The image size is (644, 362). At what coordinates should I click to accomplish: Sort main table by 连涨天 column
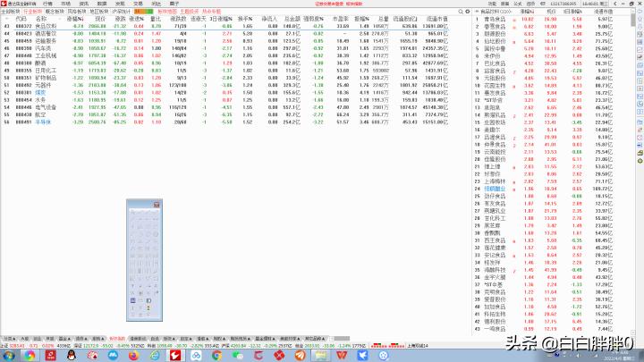point(199,19)
